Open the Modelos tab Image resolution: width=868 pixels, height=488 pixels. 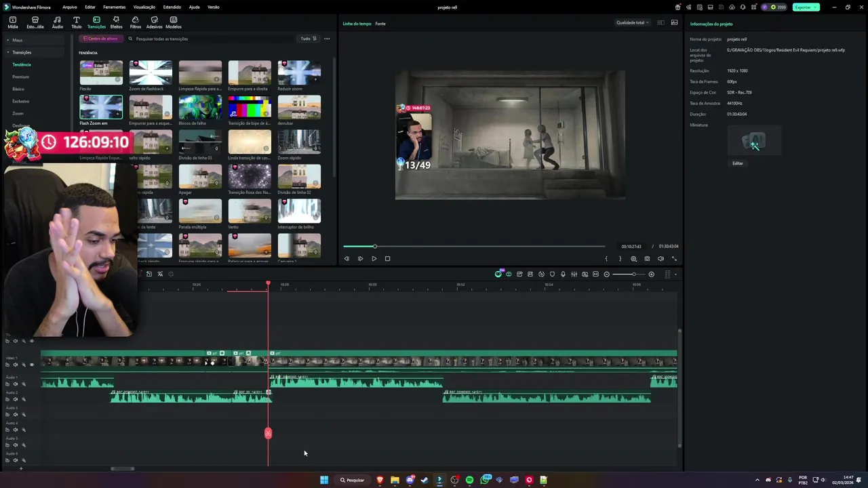(174, 22)
